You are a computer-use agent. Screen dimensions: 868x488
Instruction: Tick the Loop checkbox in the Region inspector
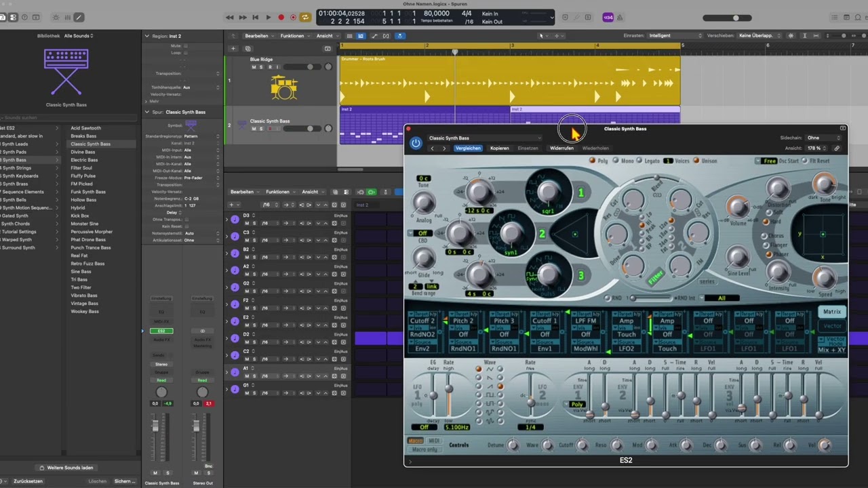(x=186, y=52)
